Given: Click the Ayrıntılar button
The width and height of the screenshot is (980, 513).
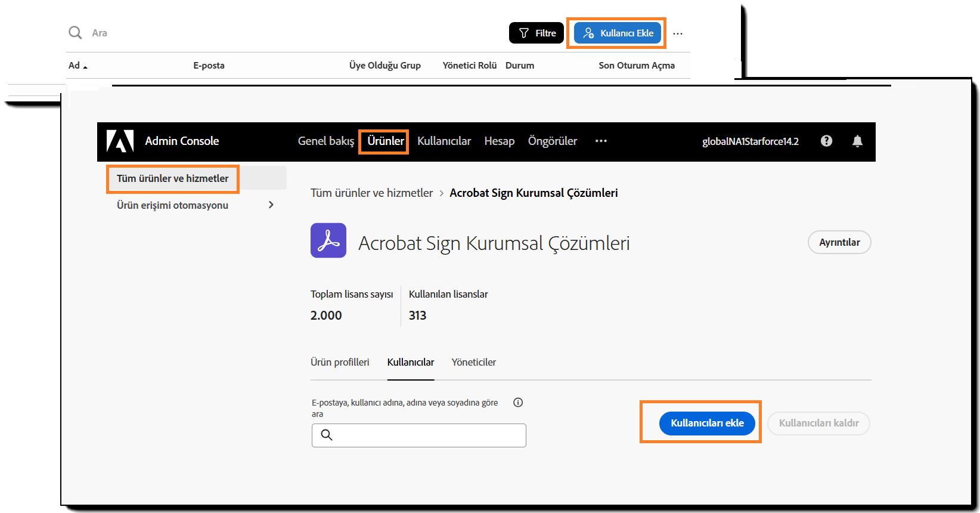Looking at the screenshot, I should click(x=839, y=242).
